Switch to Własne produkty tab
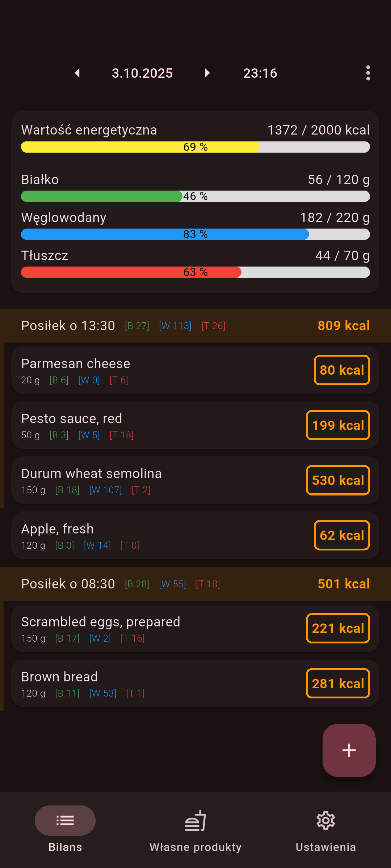Image resolution: width=391 pixels, height=868 pixels. 195,828
